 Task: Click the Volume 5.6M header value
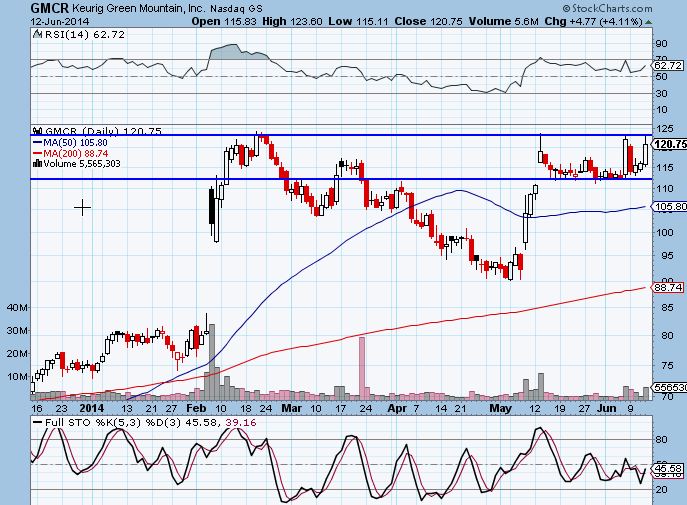coord(503,21)
